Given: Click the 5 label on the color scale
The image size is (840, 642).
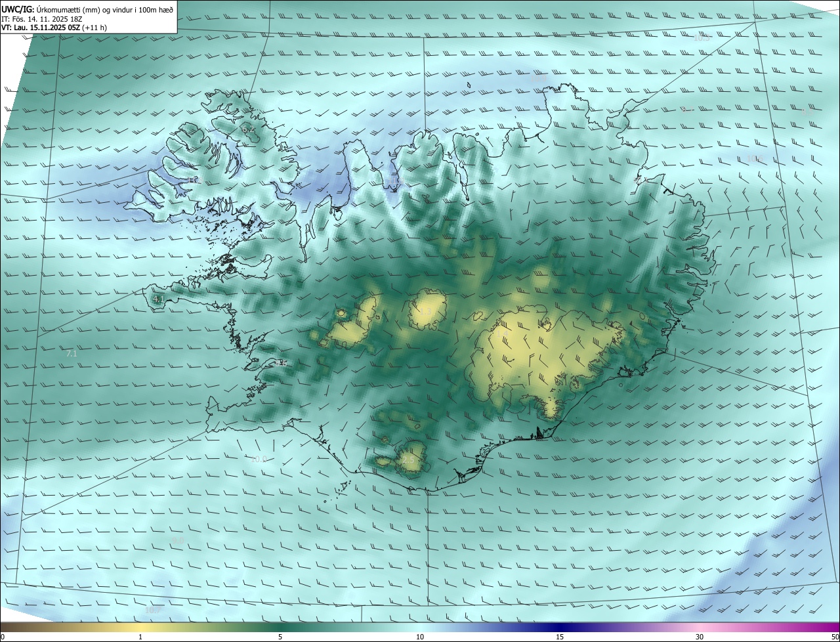Looking at the screenshot, I should point(280,637).
